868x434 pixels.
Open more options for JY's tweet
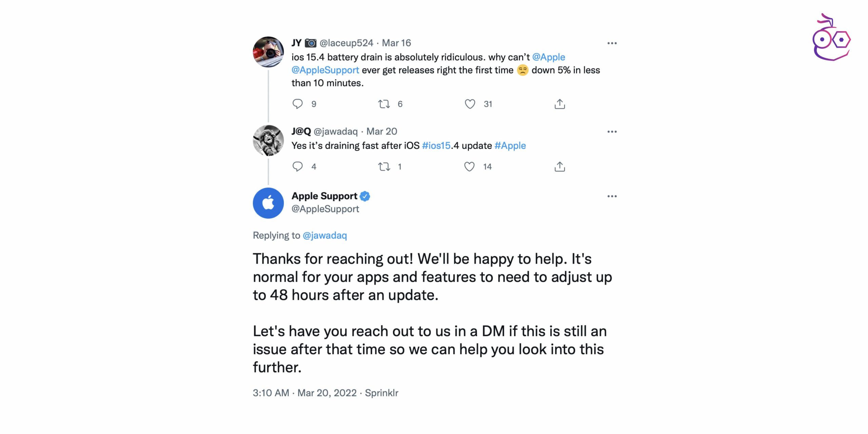(x=612, y=43)
